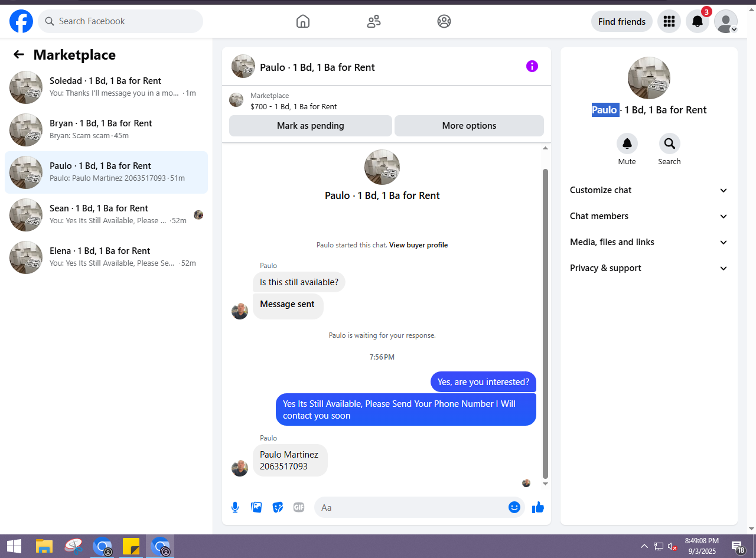The width and height of the screenshot is (756, 558).
Task: Open Sean's rental conversation
Action: (x=106, y=215)
